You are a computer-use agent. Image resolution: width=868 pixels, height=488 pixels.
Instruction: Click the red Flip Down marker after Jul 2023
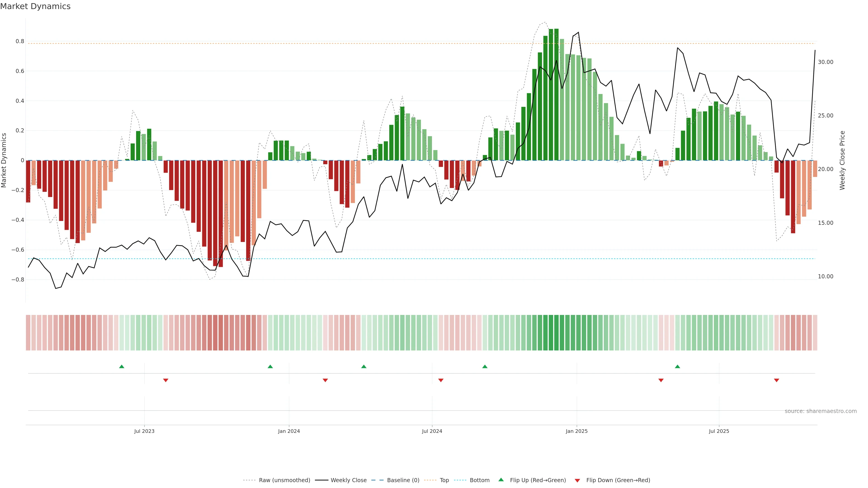coord(165,380)
